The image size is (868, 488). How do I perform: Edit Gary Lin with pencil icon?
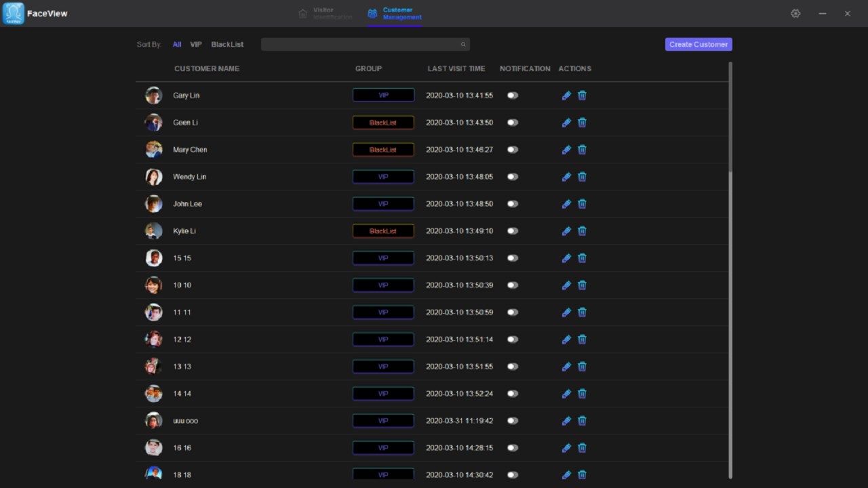[566, 96]
